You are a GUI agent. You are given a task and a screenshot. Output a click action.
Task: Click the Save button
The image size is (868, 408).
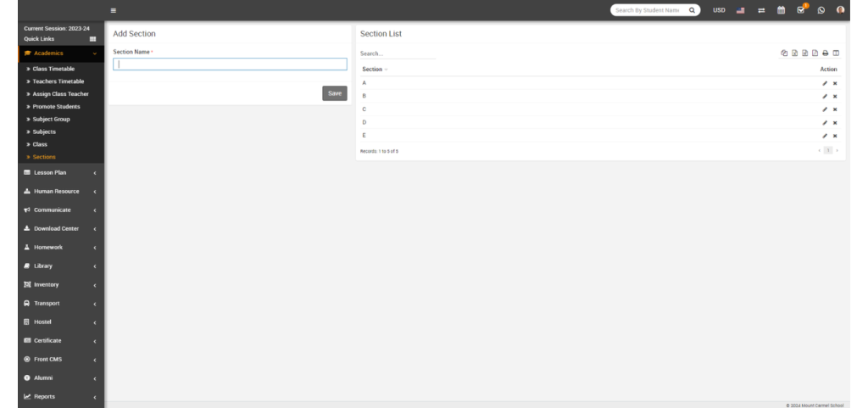coord(334,93)
